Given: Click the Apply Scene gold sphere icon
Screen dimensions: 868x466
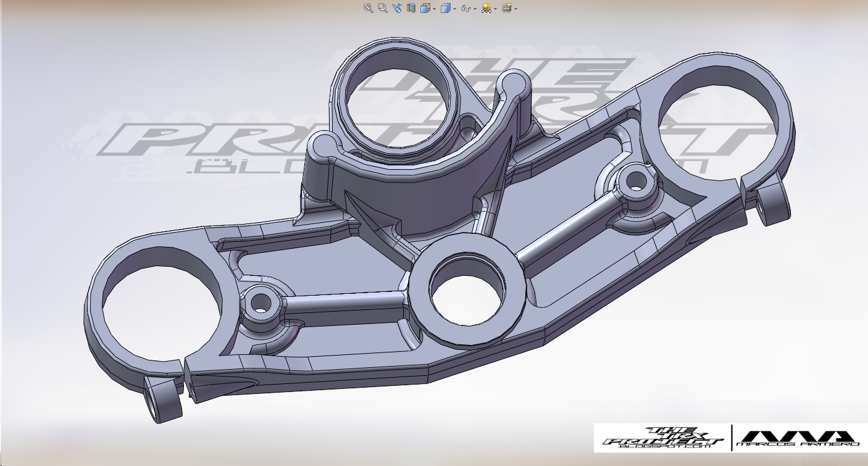Looking at the screenshot, I should pyautogui.click(x=486, y=8).
